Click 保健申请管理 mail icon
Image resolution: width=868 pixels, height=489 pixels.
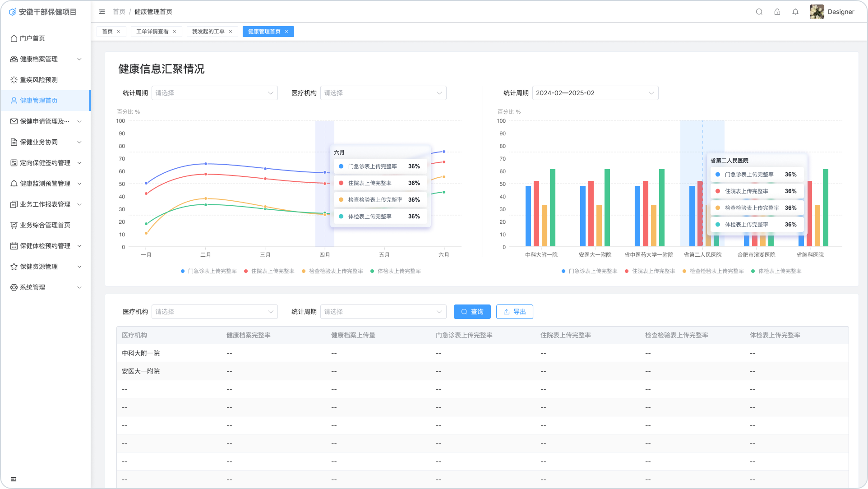coord(14,121)
